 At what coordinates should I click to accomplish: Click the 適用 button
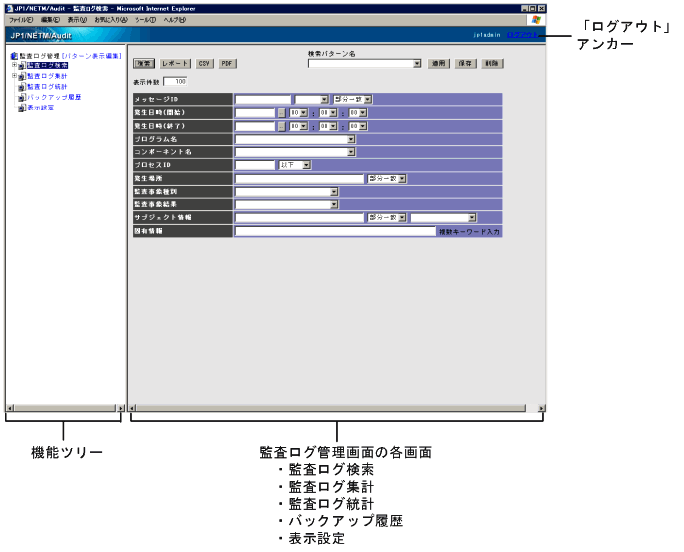point(439,64)
